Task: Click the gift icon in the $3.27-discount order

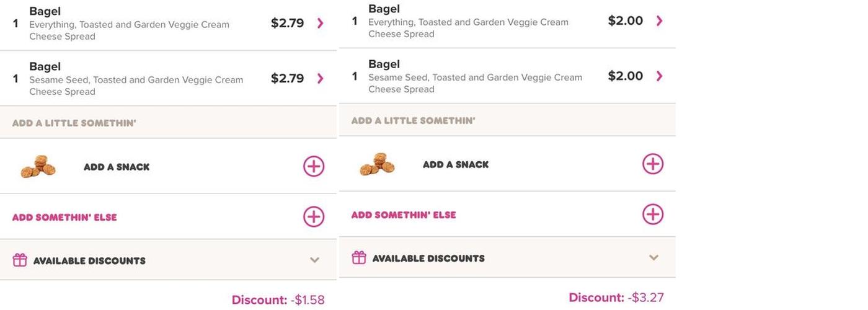Action: pos(359,257)
